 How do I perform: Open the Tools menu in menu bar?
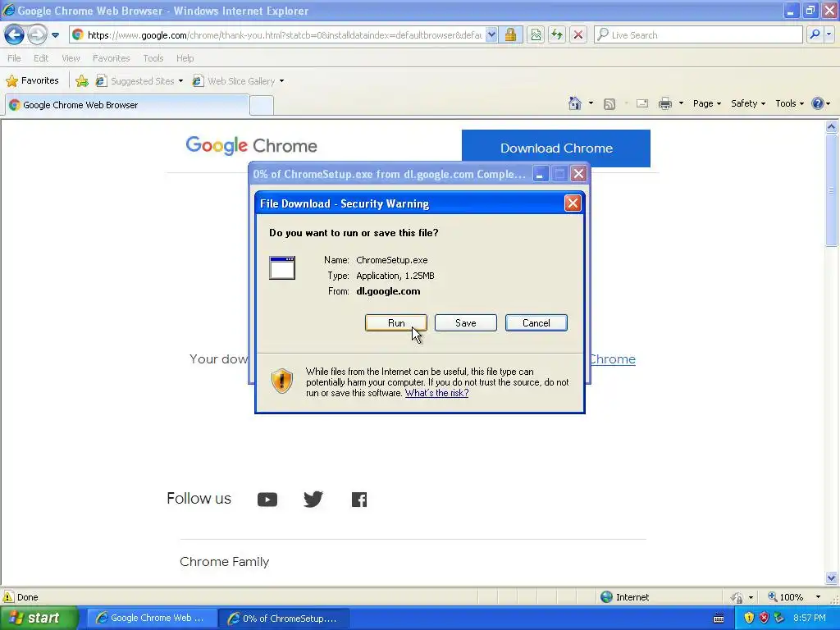[x=153, y=58]
